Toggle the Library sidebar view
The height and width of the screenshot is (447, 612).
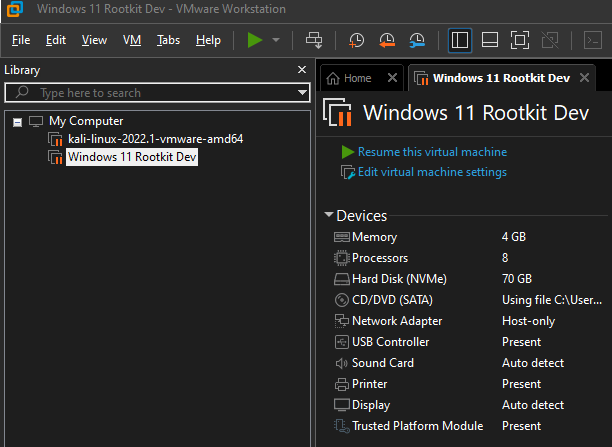(460, 40)
